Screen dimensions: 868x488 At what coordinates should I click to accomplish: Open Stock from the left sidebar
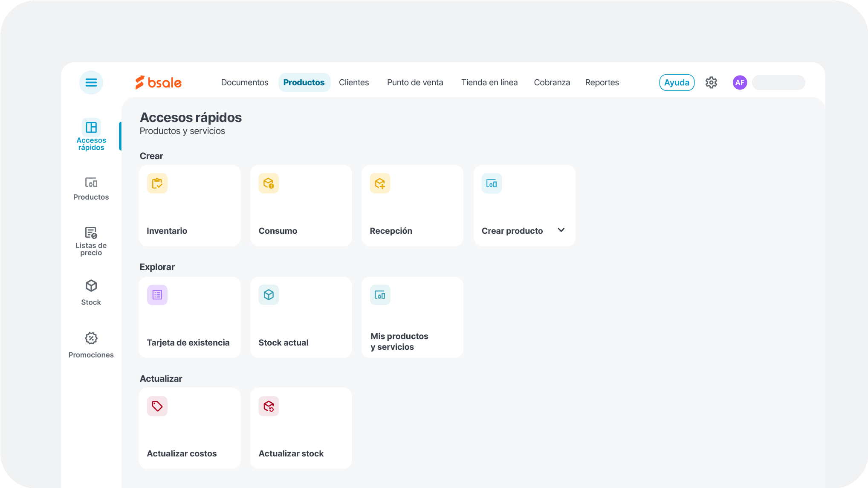[x=91, y=292]
